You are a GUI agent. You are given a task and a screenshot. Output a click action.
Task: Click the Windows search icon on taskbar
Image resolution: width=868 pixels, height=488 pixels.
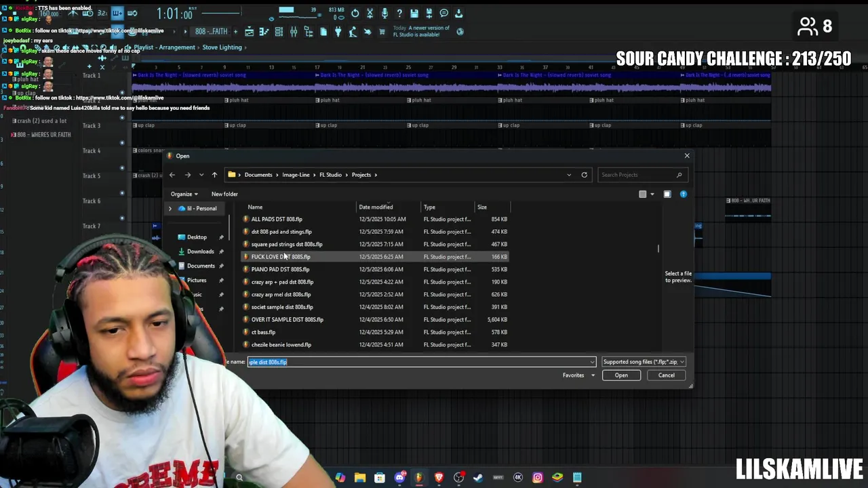click(239, 477)
